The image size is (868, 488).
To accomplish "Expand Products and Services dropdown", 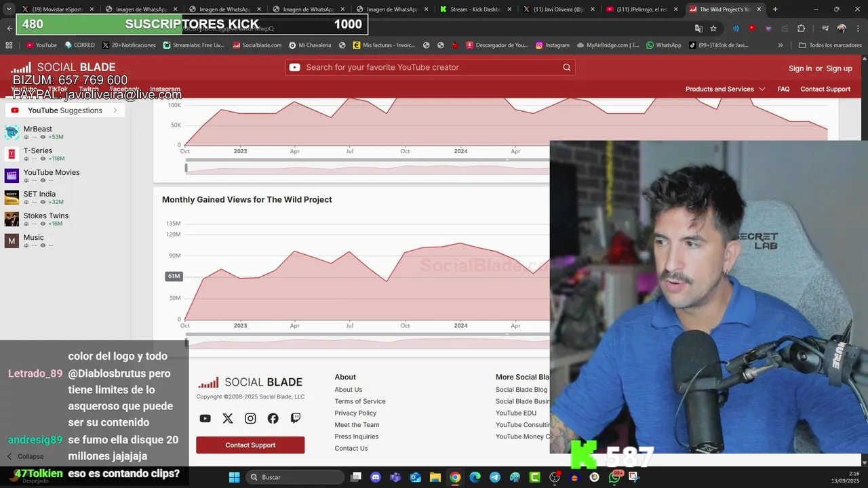I will 725,89.
